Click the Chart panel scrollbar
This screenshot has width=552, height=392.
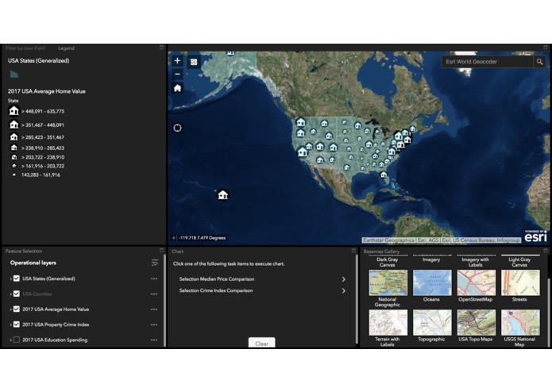(x=357, y=299)
